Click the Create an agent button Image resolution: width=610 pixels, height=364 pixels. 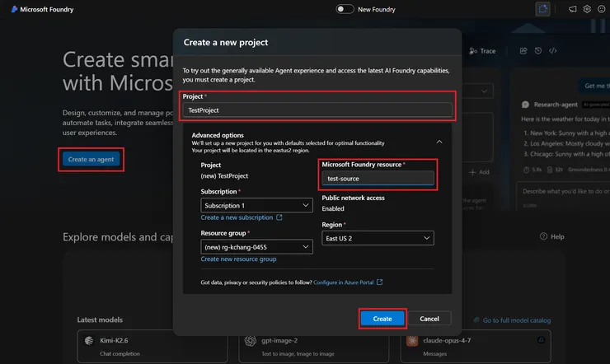click(x=91, y=159)
